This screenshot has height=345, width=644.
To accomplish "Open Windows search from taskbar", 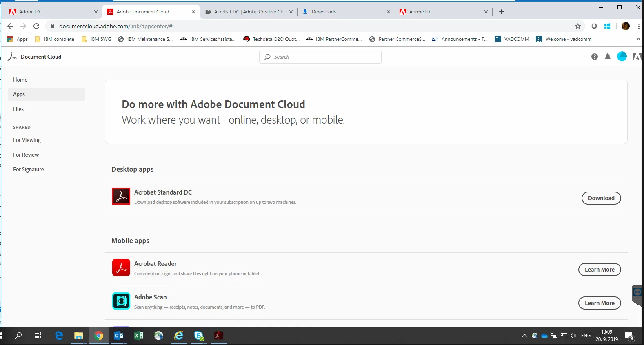I will coord(18,336).
